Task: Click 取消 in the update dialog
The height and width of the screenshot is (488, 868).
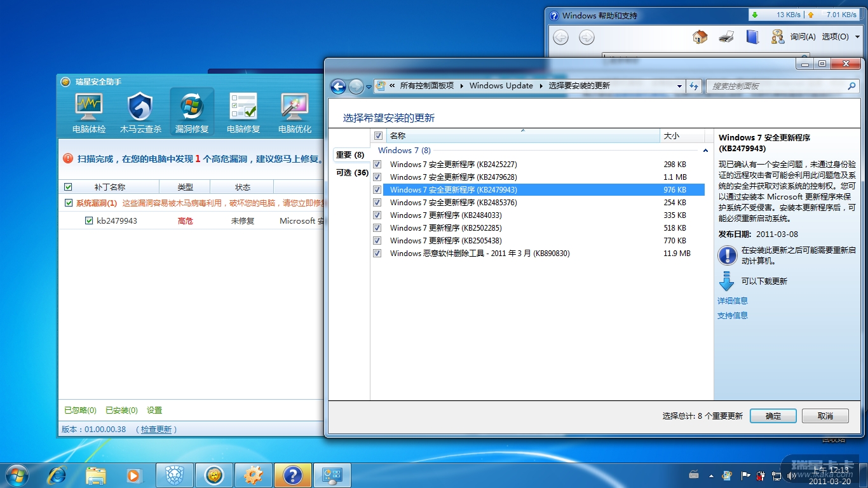Action: click(825, 416)
